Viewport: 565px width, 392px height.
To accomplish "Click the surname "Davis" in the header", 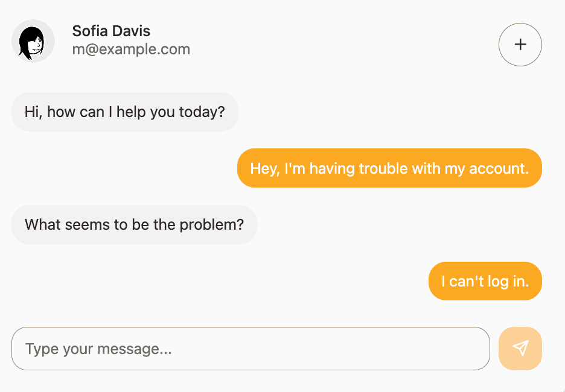I will pos(132,31).
